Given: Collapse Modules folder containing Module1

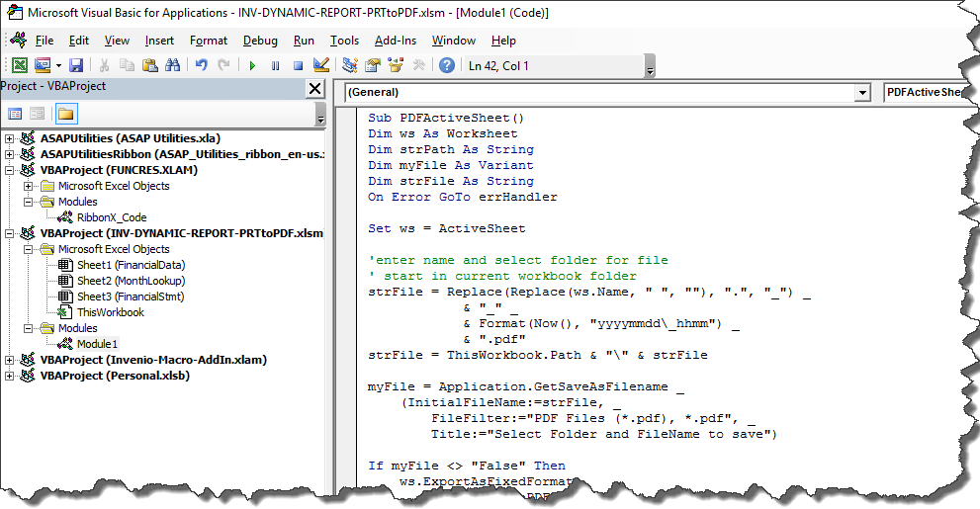Looking at the screenshot, I should pos(28,328).
